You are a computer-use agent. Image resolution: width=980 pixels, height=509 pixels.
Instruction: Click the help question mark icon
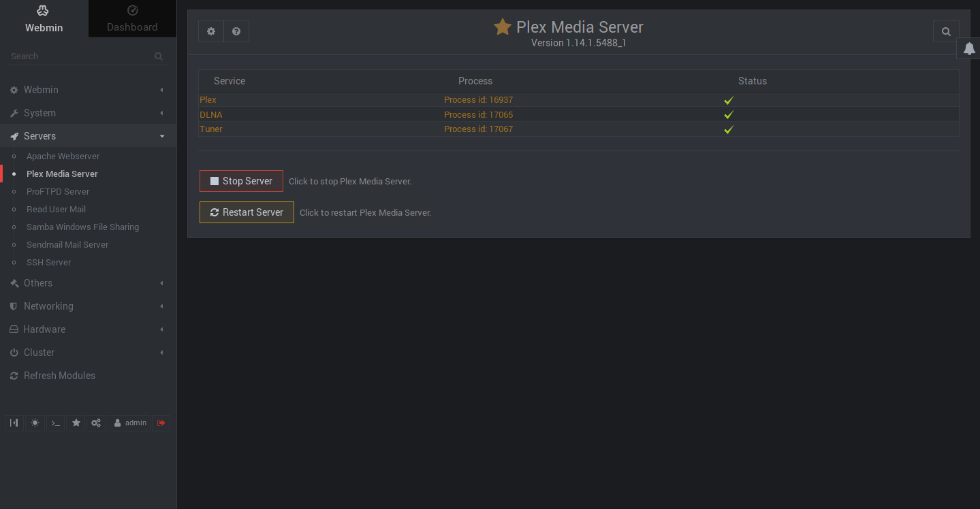[236, 31]
